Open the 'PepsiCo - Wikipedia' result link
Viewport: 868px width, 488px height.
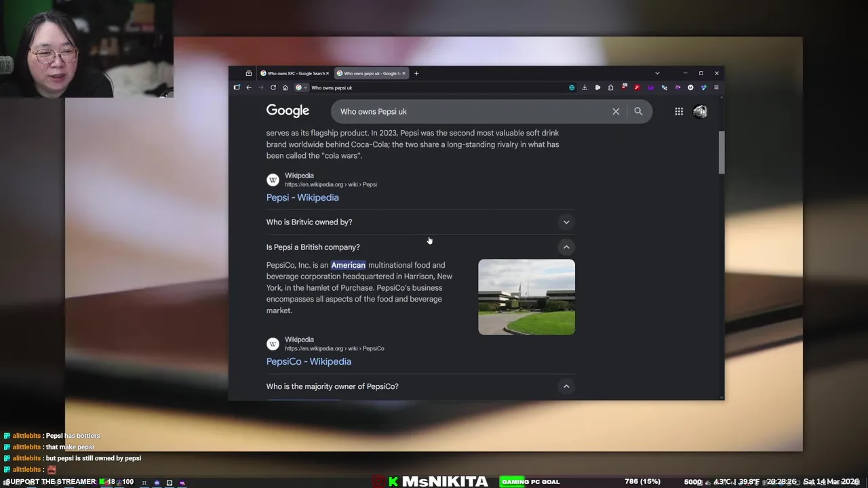pos(309,361)
